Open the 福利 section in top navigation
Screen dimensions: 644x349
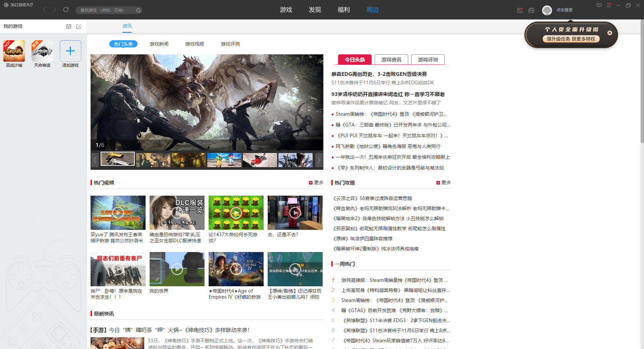[x=343, y=10]
